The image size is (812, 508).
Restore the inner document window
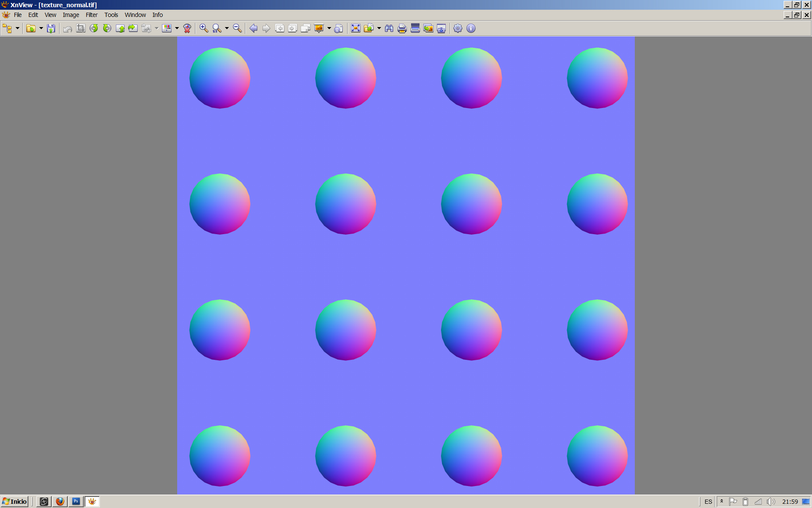pyautogui.click(x=797, y=15)
